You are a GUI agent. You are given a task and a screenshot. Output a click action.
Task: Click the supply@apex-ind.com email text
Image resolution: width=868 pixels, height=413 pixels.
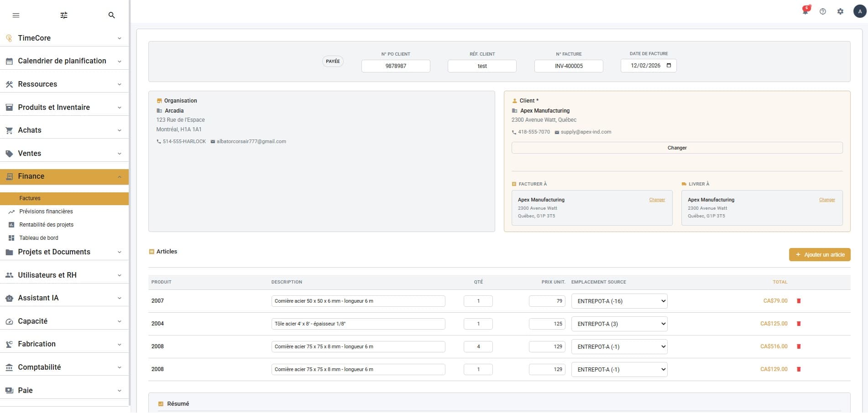click(586, 132)
